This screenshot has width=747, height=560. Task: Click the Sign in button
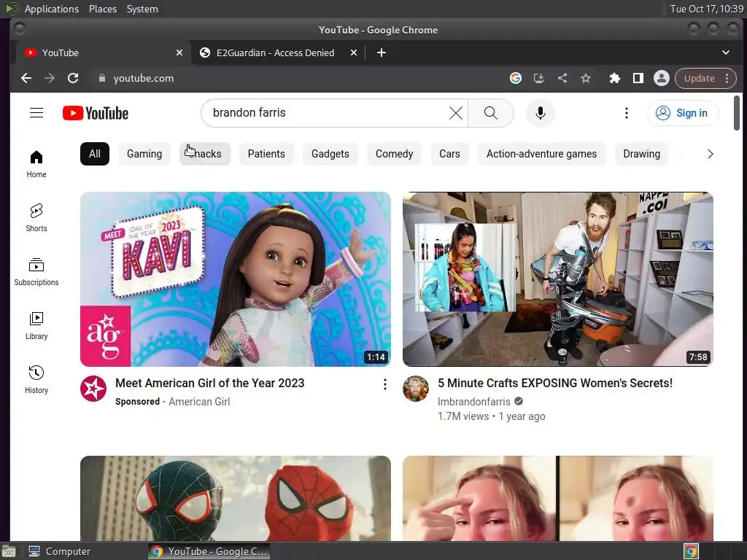[683, 113]
